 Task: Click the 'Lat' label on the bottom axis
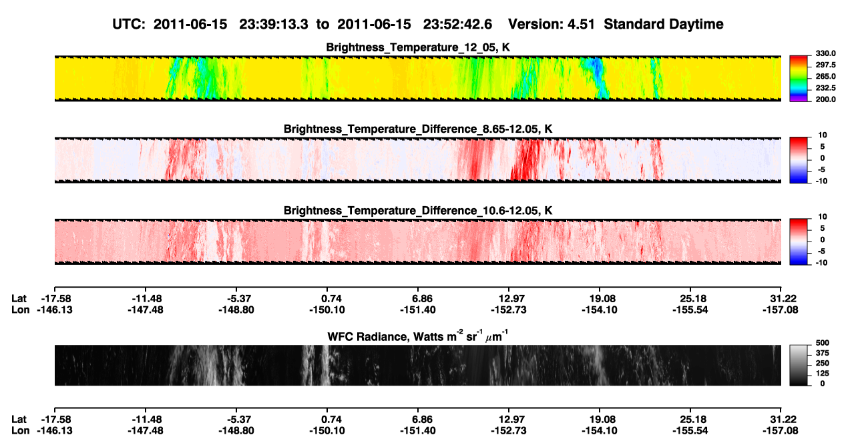19,420
